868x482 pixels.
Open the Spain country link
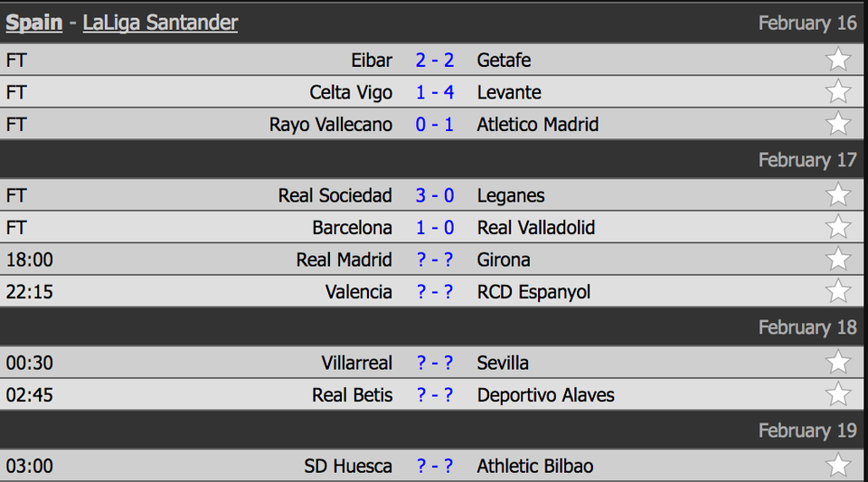pyautogui.click(x=33, y=23)
